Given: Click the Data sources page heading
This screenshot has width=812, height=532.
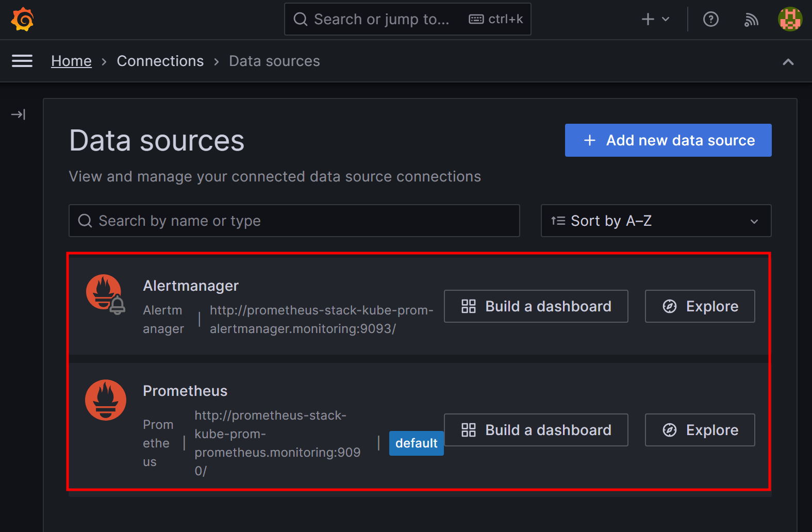Looking at the screenshot, I should (157, 141).
